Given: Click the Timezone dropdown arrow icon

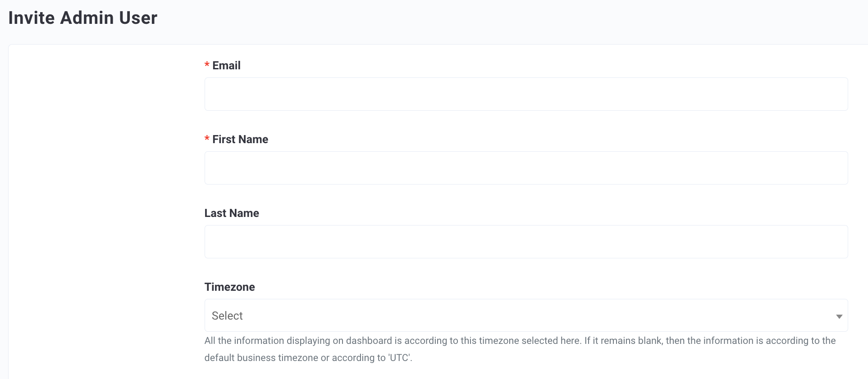Looking at the screenshot, I should [839, 316].
